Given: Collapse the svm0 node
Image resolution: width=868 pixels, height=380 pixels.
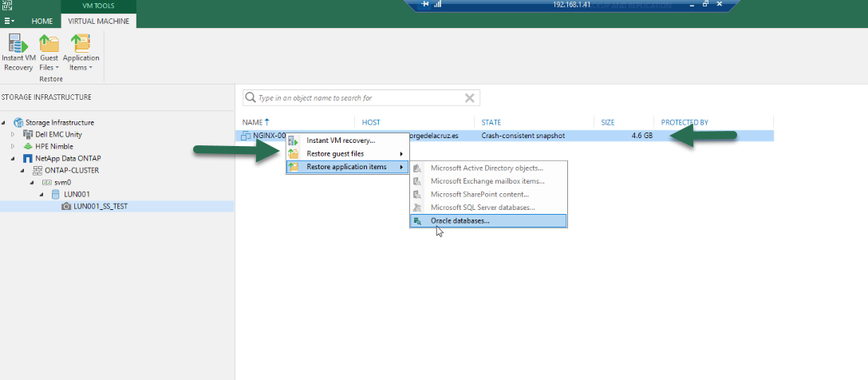Looking at the screenshot, I should click(32, 182).
